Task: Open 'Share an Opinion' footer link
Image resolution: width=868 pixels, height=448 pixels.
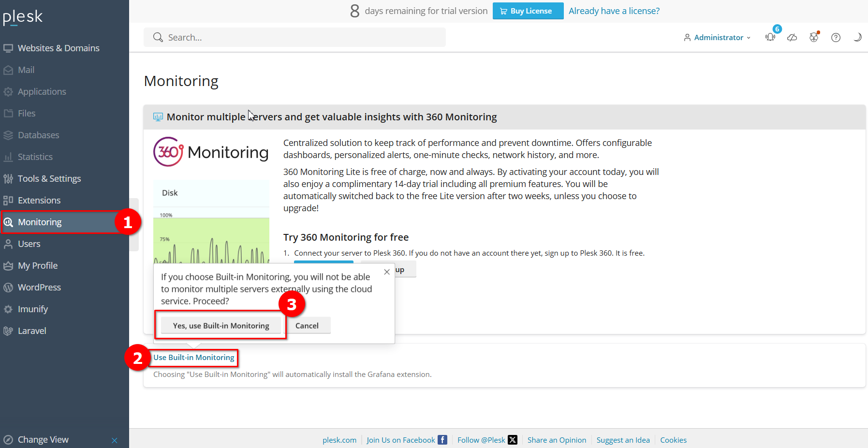Action: point(557,440)
